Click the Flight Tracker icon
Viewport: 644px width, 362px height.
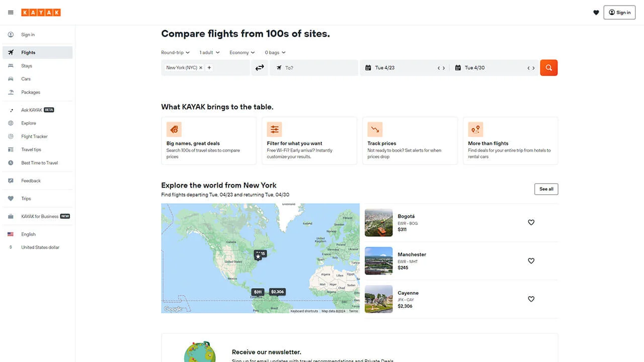point(11,136)
